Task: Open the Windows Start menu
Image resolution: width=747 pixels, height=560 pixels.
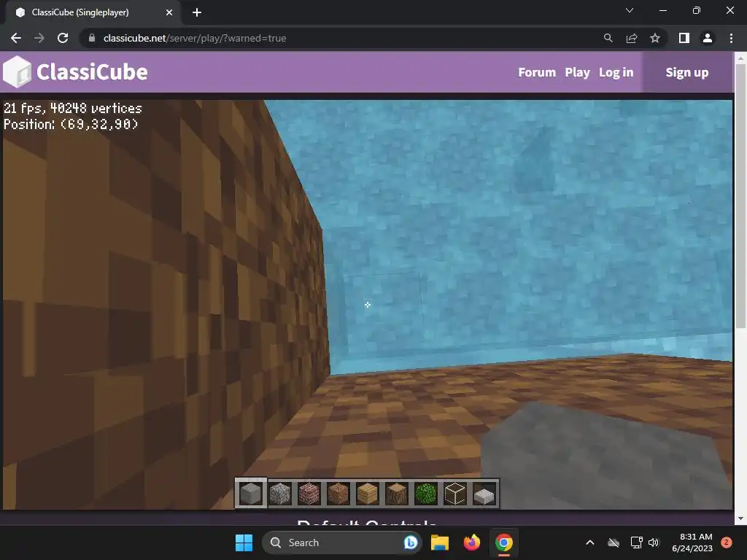Action: pyautogui.click(x=244, y=542)
